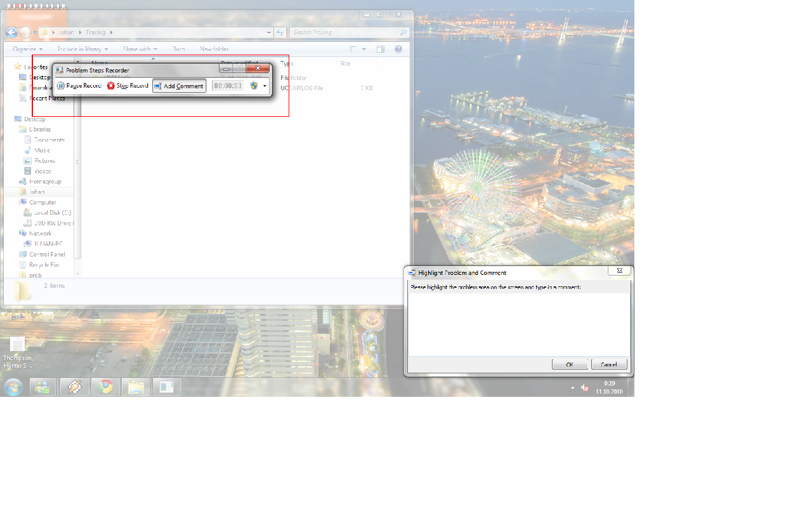This screenshot has height=508, width=812.
Task: Open Control Panel from navigation pane
Action: [x=46, y=255]
